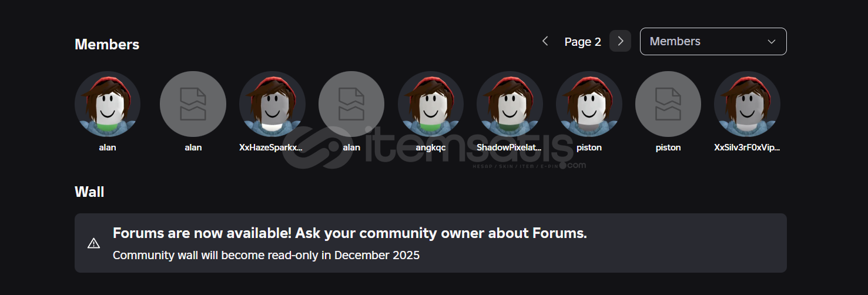Click piston's broken image placeholder avatar
Screen dimensions: 868x295
click(x=668, y=104)
